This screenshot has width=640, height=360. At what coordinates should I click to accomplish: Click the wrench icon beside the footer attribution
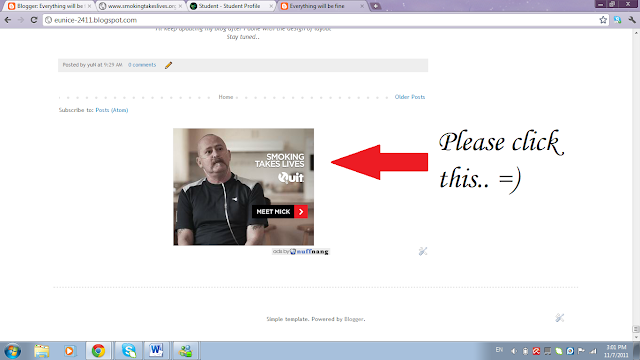click(560, 318)
